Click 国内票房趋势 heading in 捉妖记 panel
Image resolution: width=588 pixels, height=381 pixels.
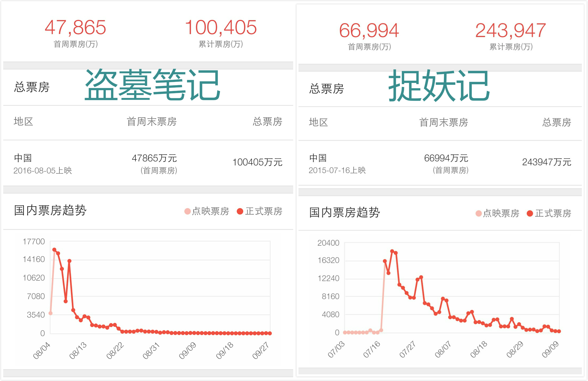point(345,213)
